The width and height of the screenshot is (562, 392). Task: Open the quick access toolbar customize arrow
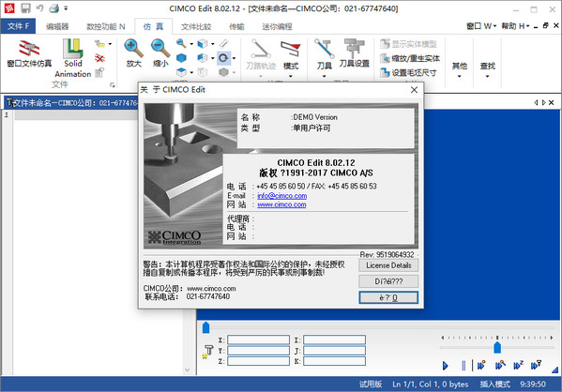(x=66, y=8)
